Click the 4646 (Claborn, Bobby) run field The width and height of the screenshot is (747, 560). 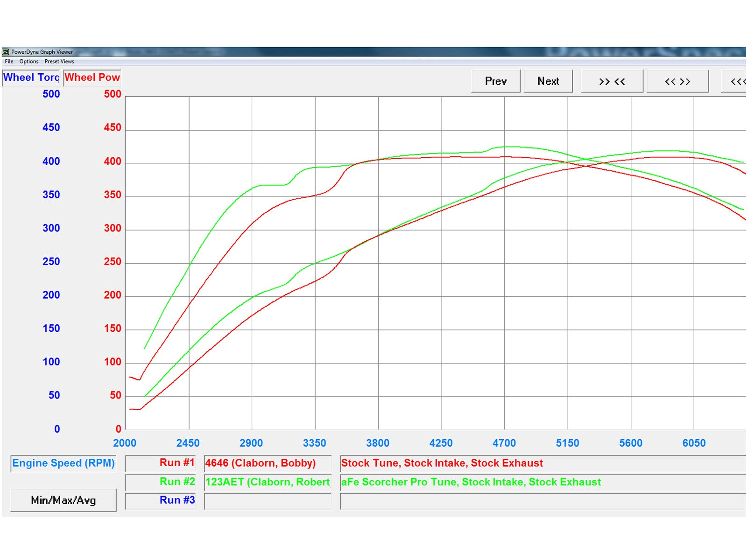click(x=268, y=463)
